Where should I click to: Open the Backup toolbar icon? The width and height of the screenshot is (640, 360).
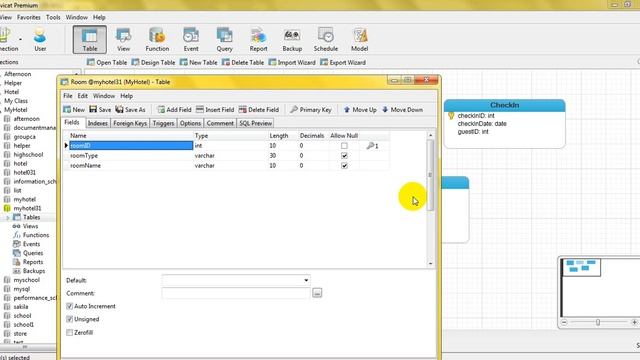(292, 40)
